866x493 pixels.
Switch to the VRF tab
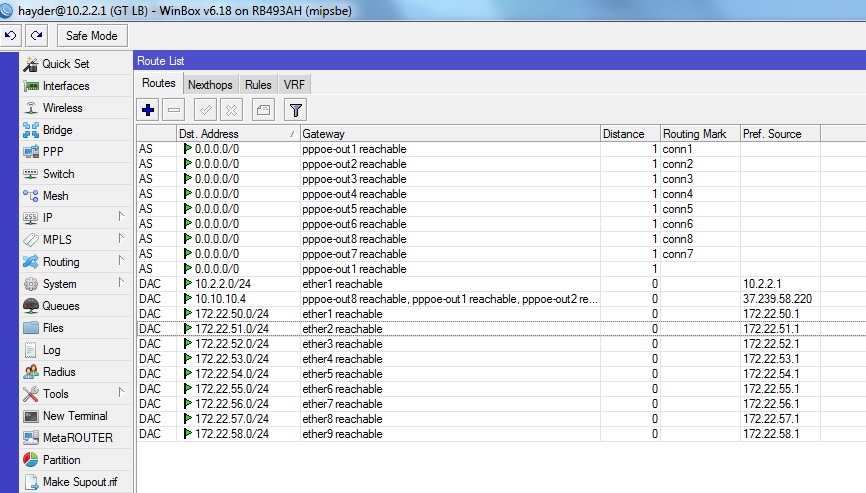pyautogui.click(x=294, y=85)
